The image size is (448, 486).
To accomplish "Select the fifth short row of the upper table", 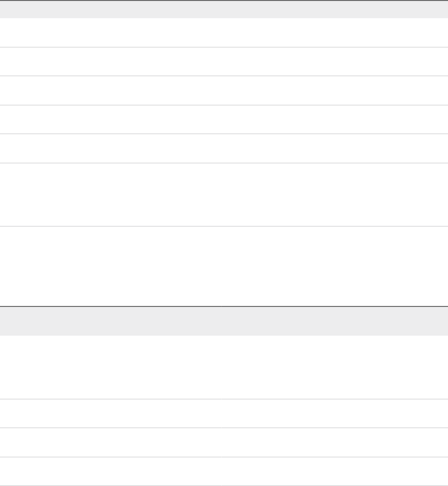I will 224,148.
